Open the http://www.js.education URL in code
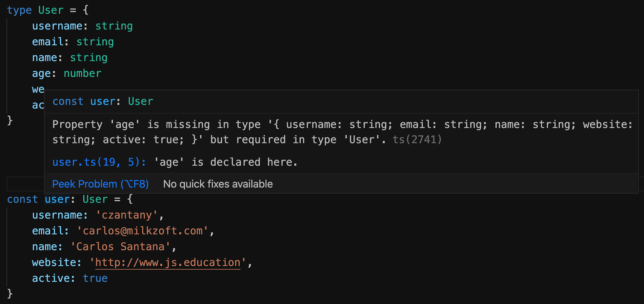The height and width of the screenshot is (304, 644). [168, 263]
